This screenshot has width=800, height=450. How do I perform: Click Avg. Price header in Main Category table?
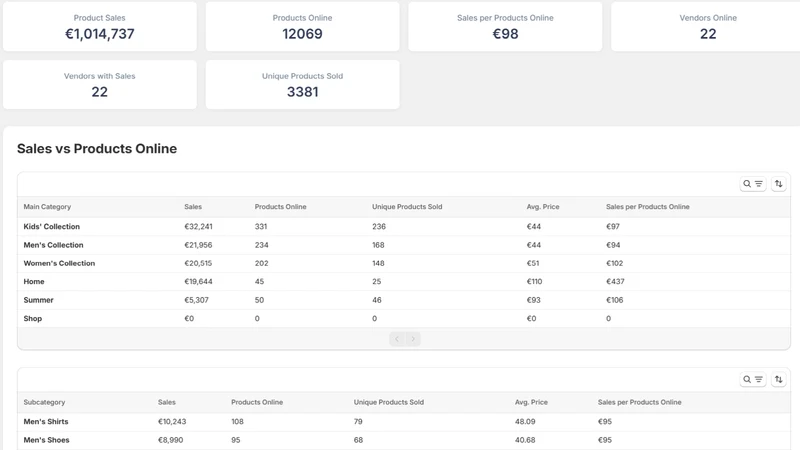click(543, 207)
